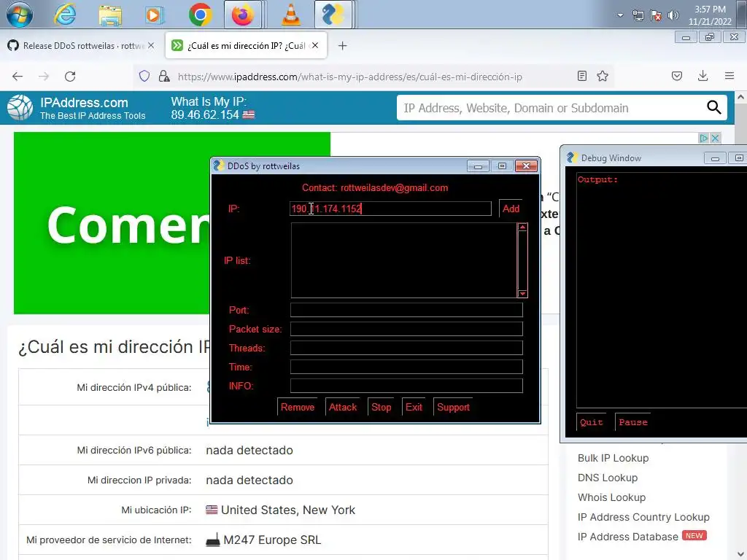This screenshot has width=747, height=560.
Task: Open the IP Address Country Lookup link
Action: coord(643,517)
